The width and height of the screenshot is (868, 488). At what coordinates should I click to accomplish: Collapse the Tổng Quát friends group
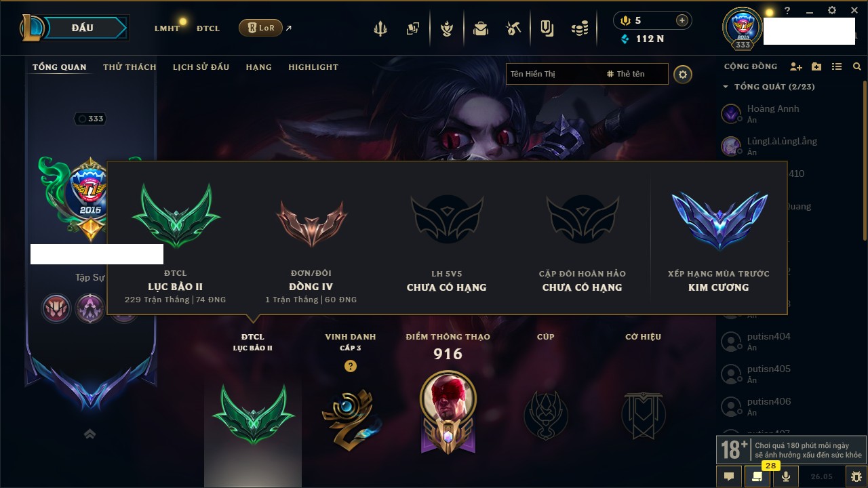[726, 87]
